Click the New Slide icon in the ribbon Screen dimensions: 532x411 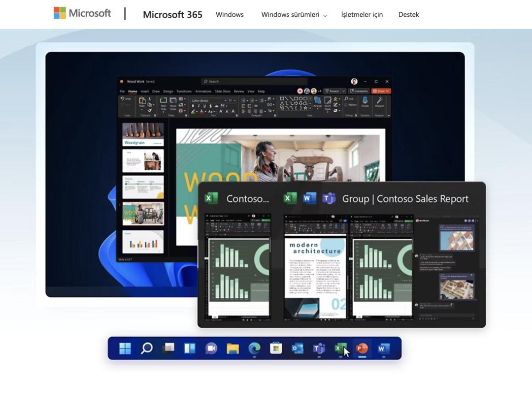164,100
